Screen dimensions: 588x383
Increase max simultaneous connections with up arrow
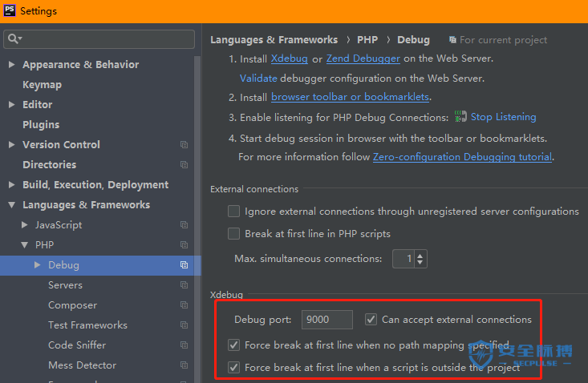click(x=420, y=256)
